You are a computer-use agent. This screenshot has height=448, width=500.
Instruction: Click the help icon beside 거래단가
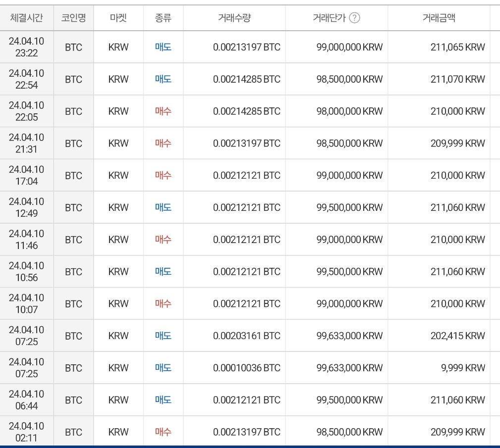(354, 17)
